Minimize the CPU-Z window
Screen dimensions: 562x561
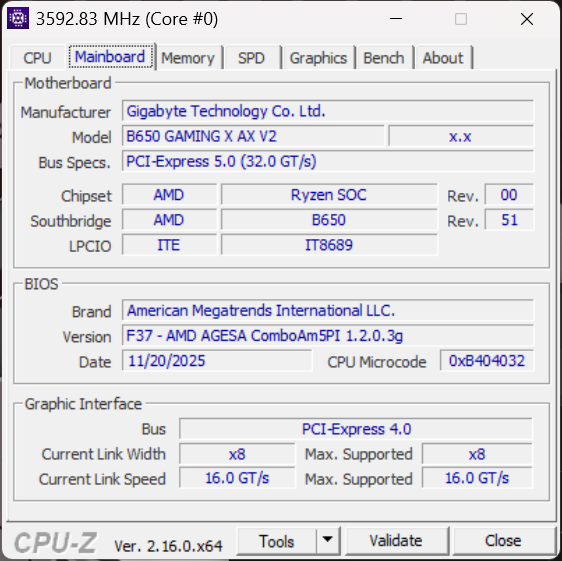(x=396, y=19)
